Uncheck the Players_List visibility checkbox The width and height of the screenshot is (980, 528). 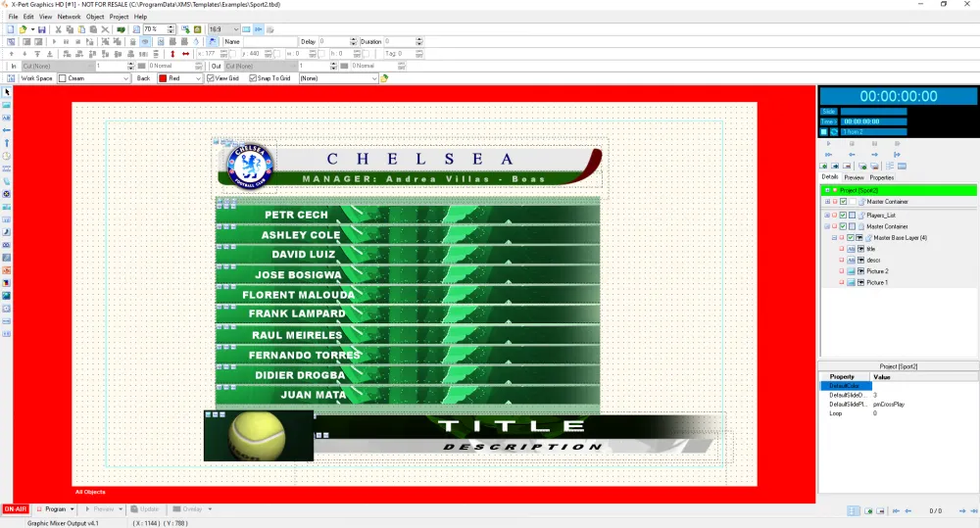coord(843,215)
